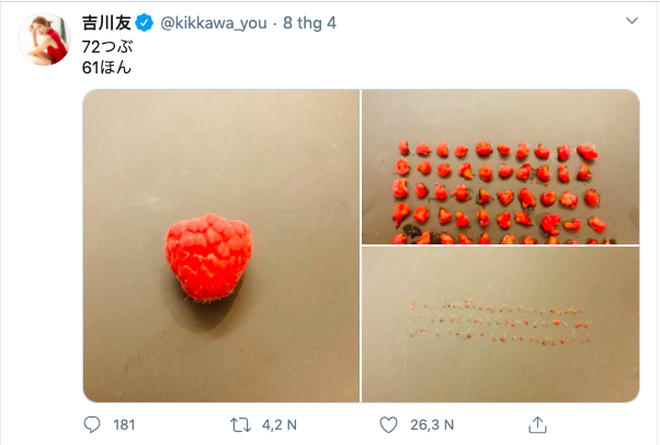
Task: Retweet this post using the retweet icon
Action: coord(240,425)
